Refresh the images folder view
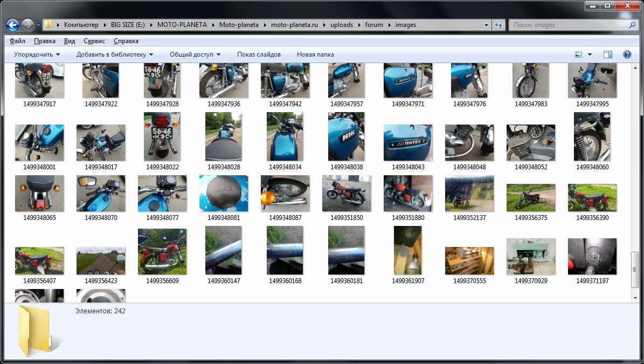 (498, 25)
